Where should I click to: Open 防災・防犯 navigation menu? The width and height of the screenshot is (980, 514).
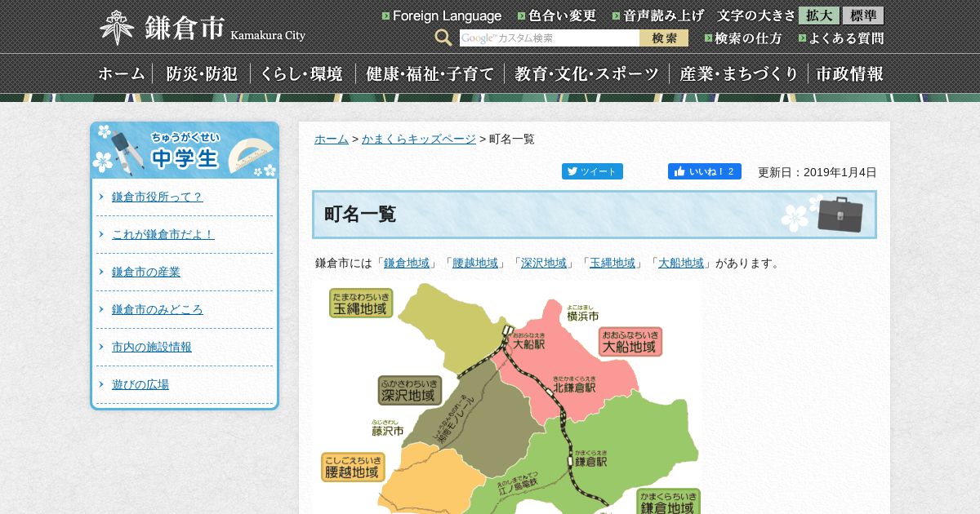202,73
